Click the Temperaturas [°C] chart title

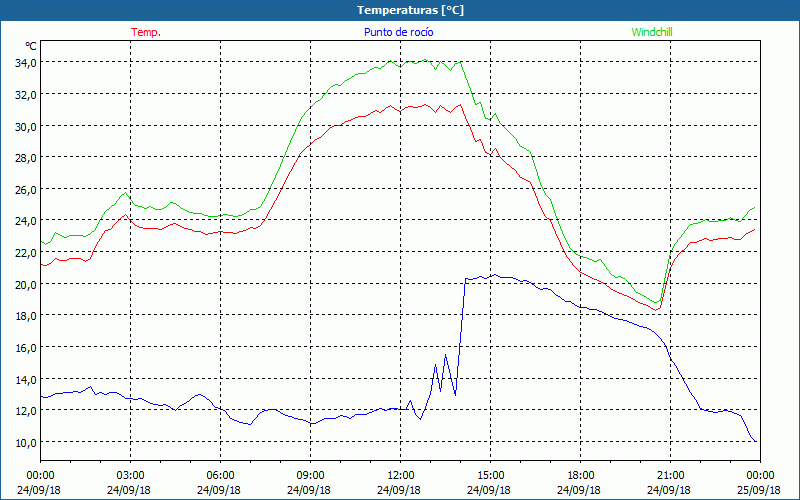click(x=410, y=10)
